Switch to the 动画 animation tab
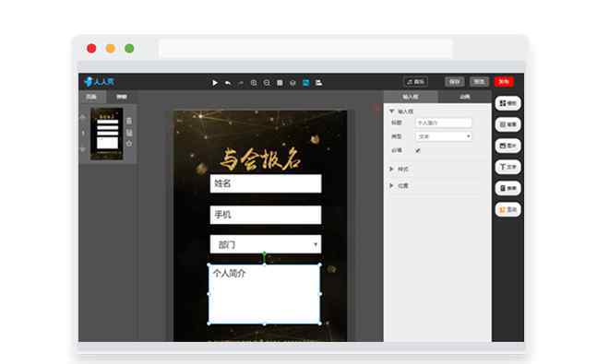Viewport: 609px width, 364px height. point(465,97)
